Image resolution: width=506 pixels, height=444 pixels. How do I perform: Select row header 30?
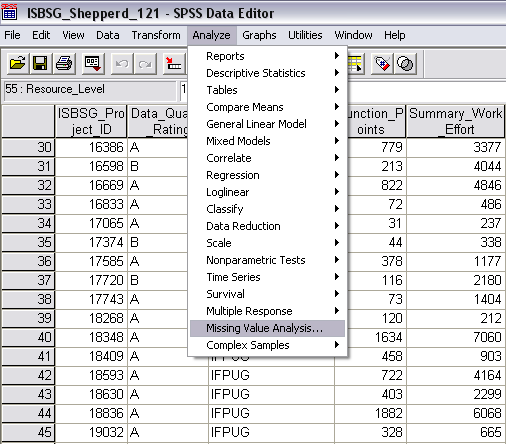coord(28,147)
